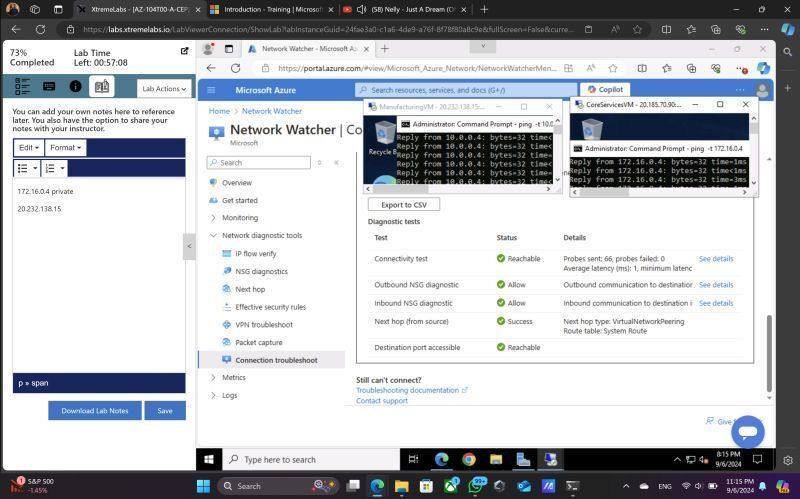Open VPN troubleshoot tool
The image size is (800, 499).
pos(264,325)
